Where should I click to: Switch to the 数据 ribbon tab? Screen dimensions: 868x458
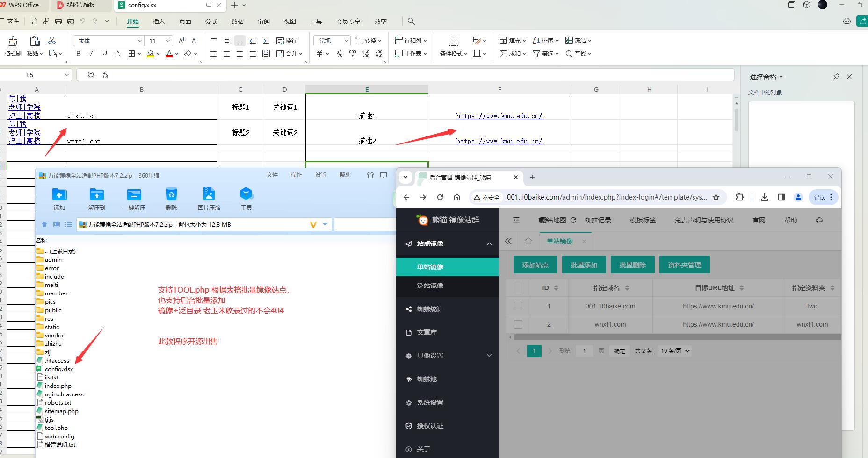pyautogui.click(x=238, y=21)
